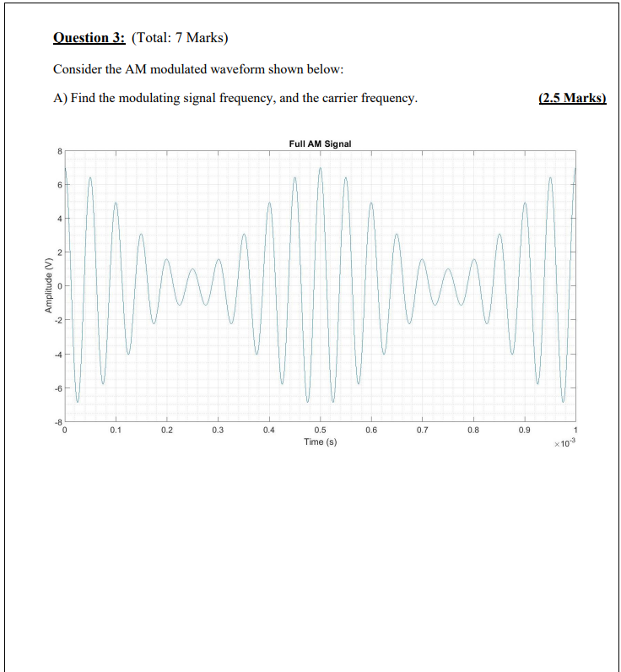Click the x-axis tick label 0.9
621x672 pixels.
click(x=524, y=430)
